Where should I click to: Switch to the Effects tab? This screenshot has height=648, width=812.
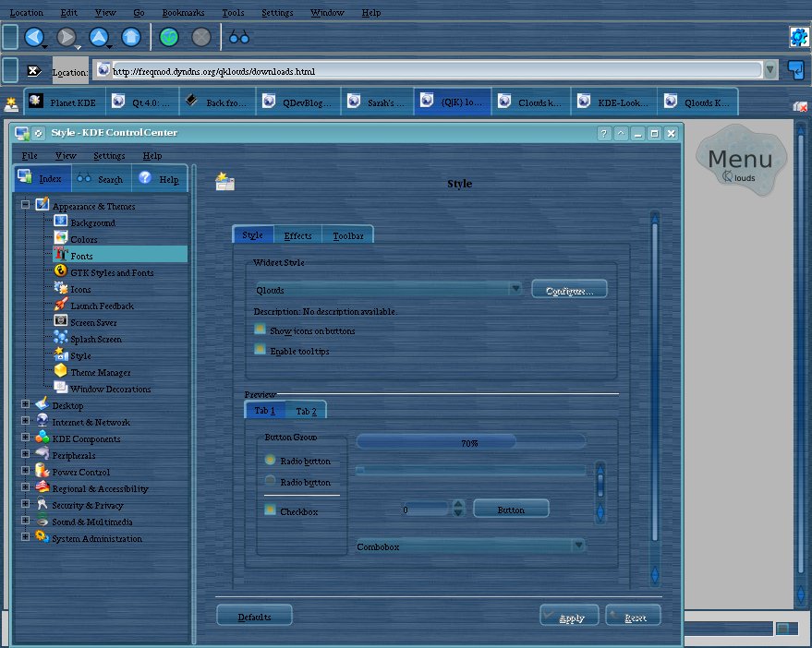click(297, 235)
